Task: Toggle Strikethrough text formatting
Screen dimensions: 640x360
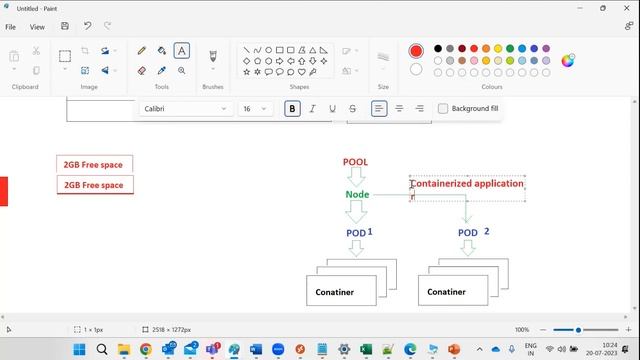Action: [x=352, y=109]
